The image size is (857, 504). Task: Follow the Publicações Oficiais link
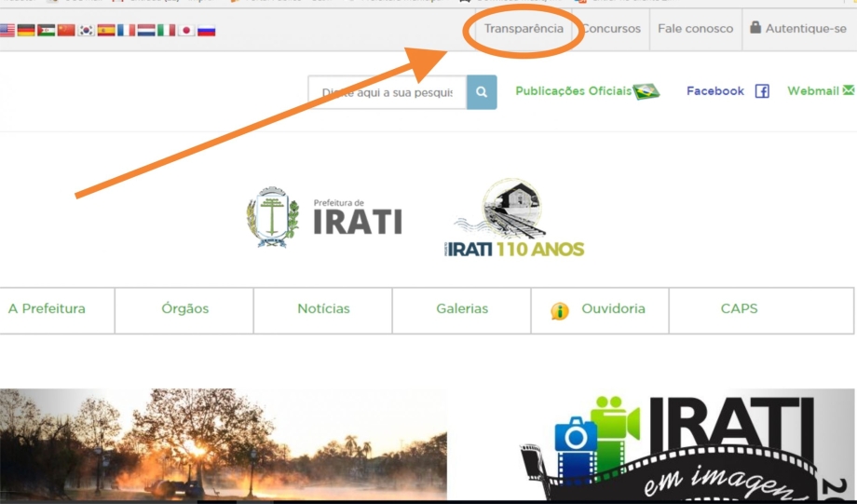click(573, 90)
